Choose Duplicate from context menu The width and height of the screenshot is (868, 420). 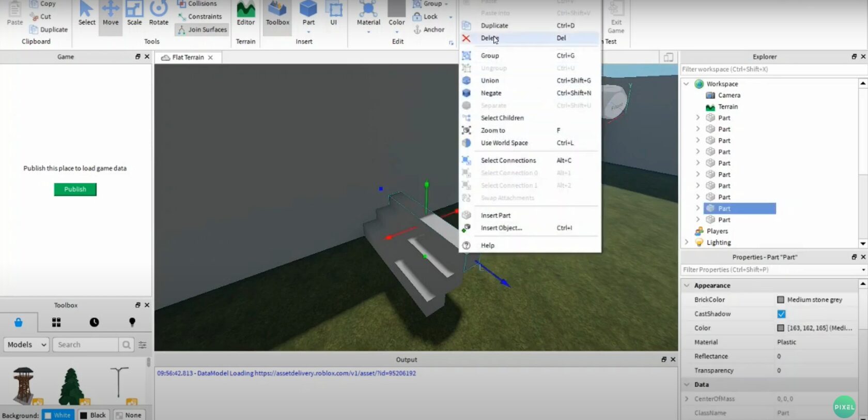pos(530,25)
